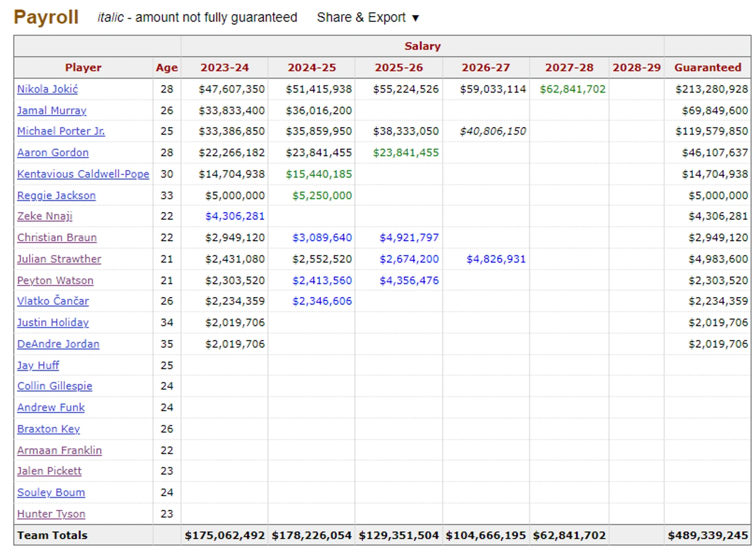Open the Share & Export dropdown
756x551 pixels.
(x=368, y=18)
